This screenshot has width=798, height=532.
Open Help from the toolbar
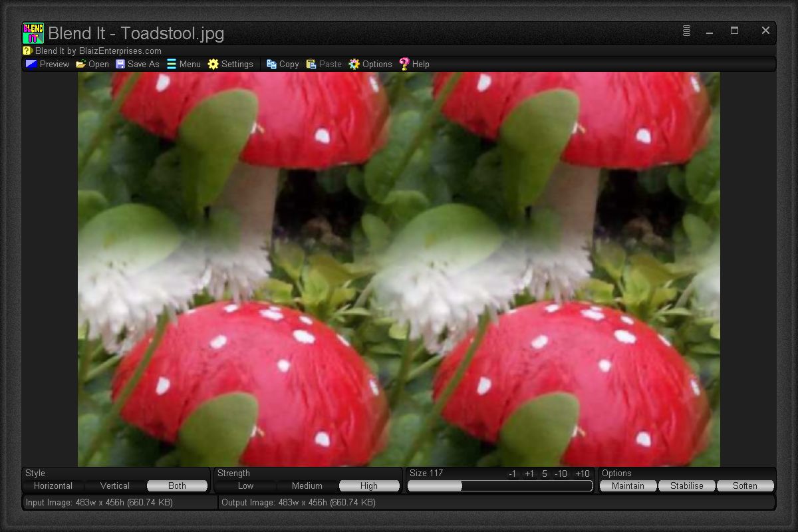click(x=414, y=64)
